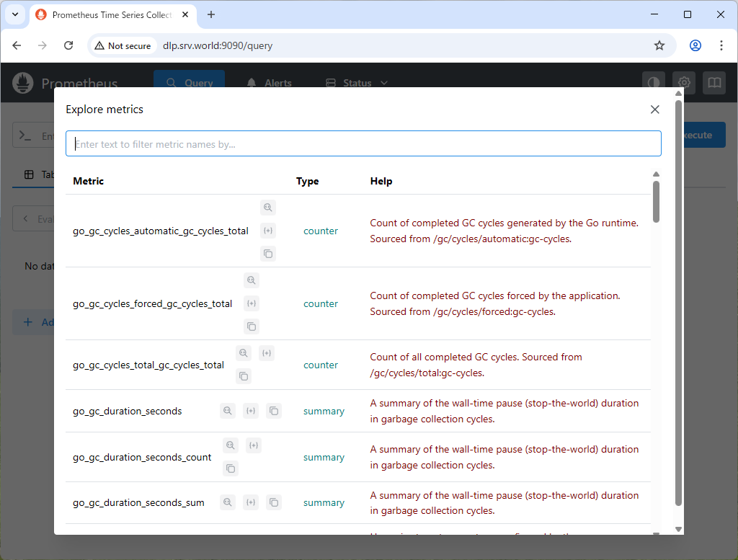Copy go_gc_cycles_automatic_gc_cycles_total metric name
738x560 pixels.
268,254
